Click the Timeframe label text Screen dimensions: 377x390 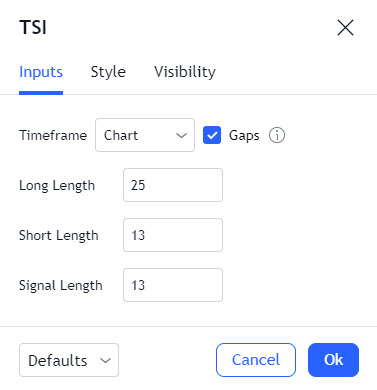tap(53, 135)
